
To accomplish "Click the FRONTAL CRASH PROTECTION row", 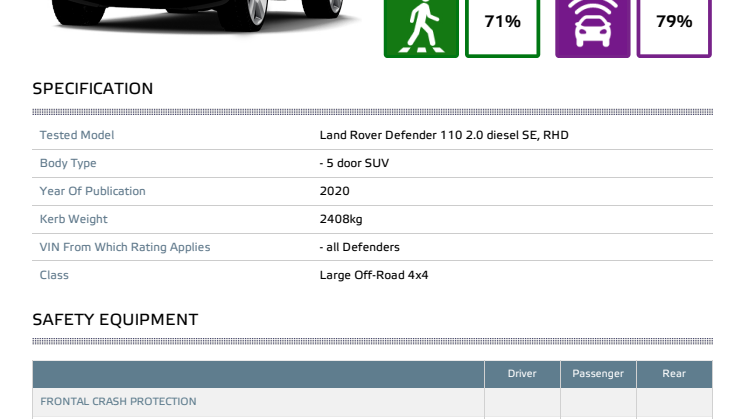I will pos(373,402).
